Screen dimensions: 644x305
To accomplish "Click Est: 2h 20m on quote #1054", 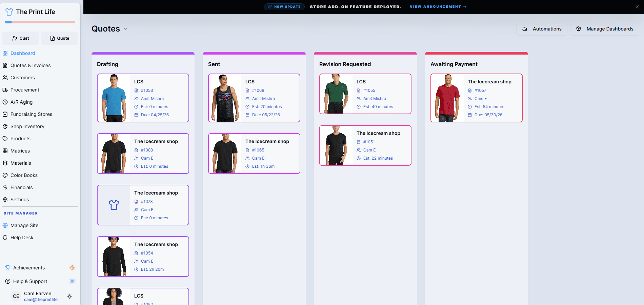I will pos(153,269).
